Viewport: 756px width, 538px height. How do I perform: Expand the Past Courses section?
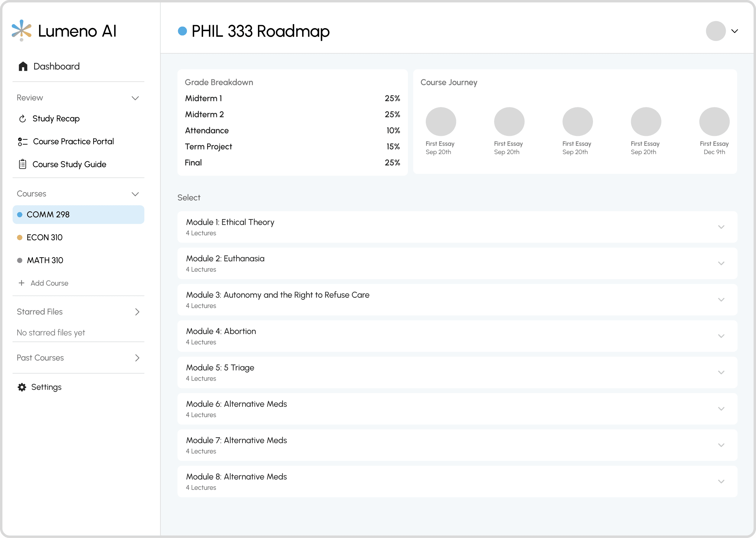tap(137, 358)
